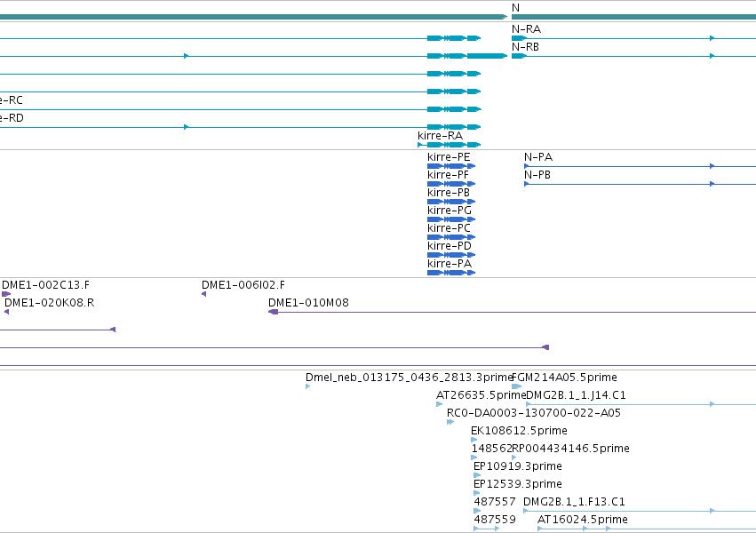Select the DME1-020K08.R feature label

[49, 303]
